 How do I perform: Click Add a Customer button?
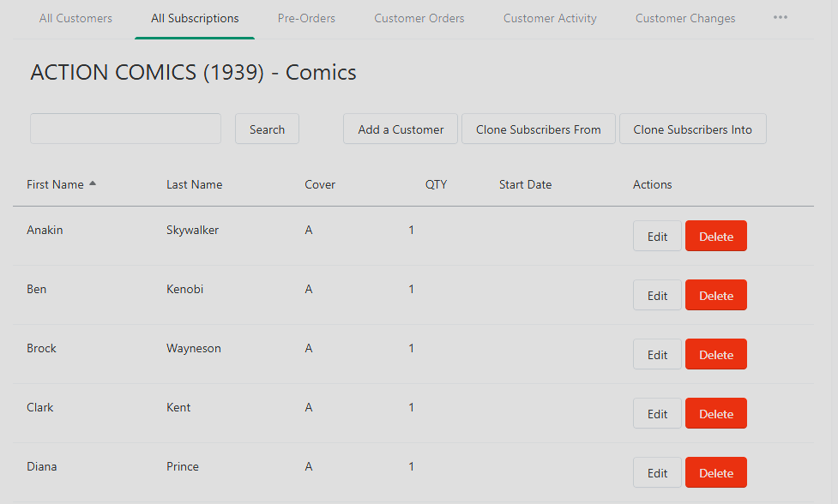[401, 129]
